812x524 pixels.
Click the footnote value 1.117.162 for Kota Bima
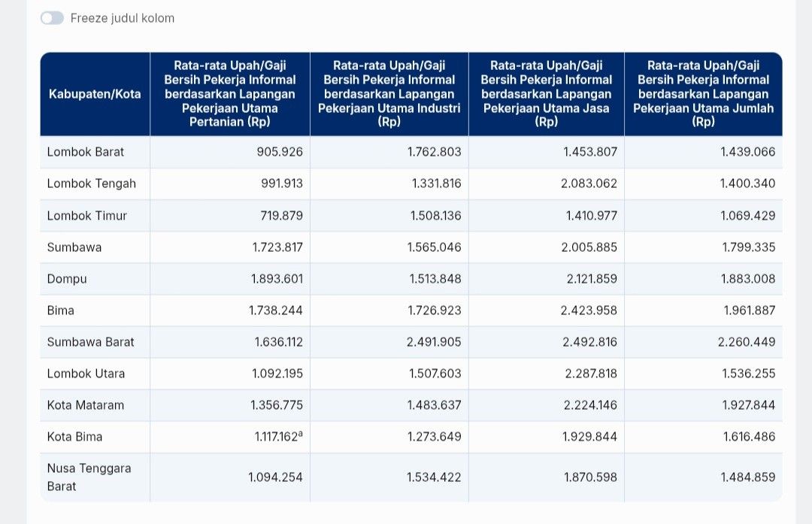click(x=275, y=437)
